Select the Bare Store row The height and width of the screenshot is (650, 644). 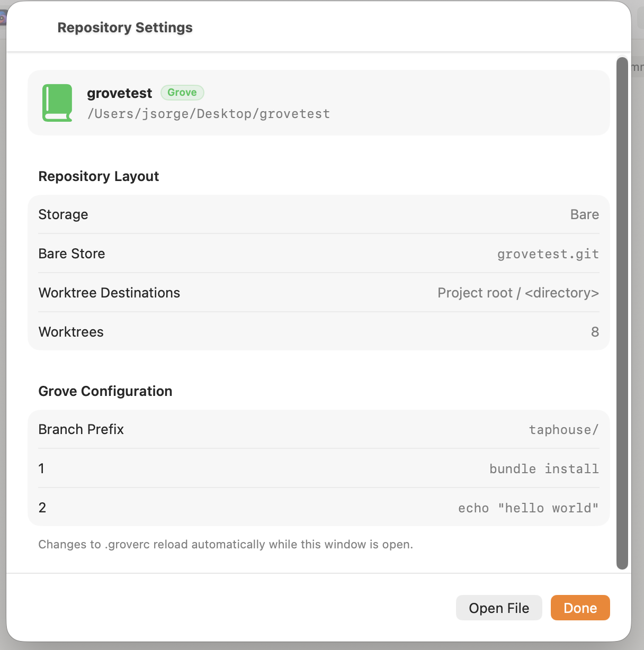[x=319, y=254]
